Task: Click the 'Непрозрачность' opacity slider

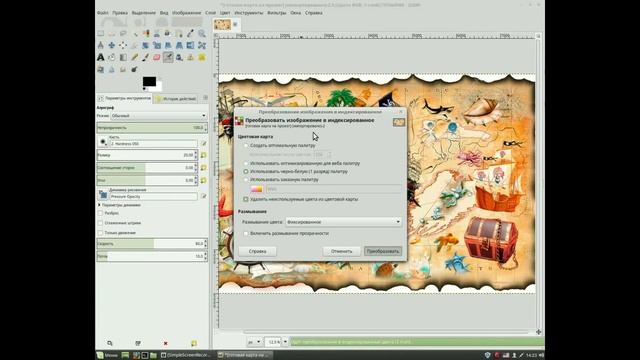Action: coord(152,128)
